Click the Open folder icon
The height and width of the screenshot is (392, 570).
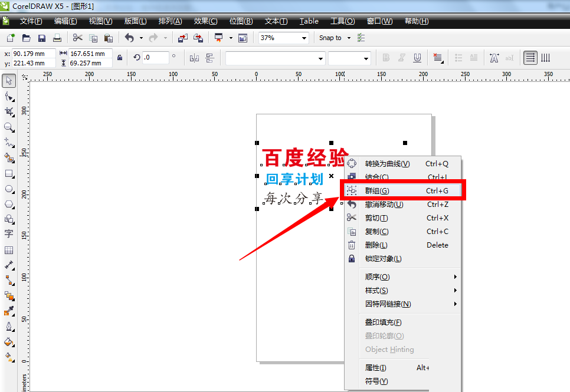click(x=26, y=38)
